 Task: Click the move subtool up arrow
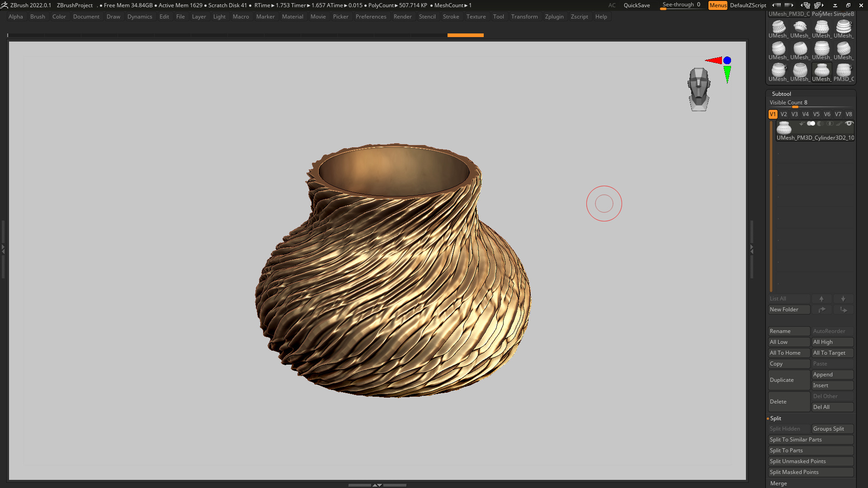821,299
